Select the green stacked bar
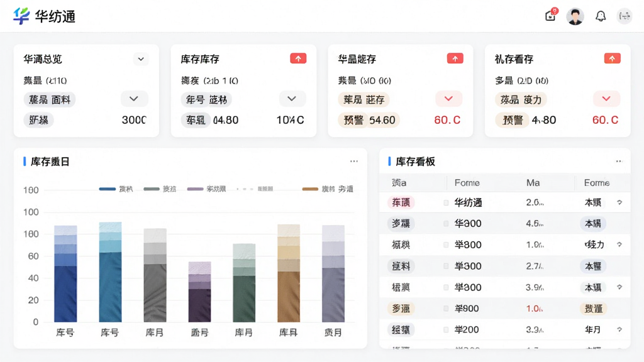The image size is (644, 362). tap(244, 283)
